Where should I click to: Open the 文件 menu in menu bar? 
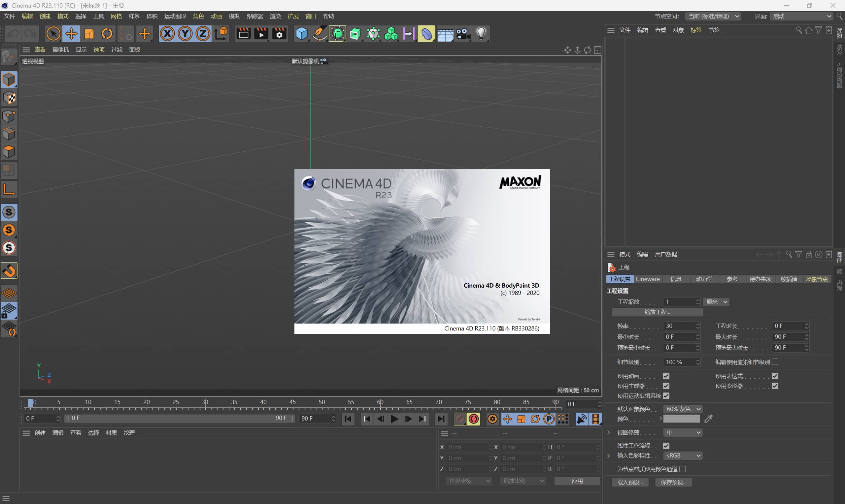point(10,16)
